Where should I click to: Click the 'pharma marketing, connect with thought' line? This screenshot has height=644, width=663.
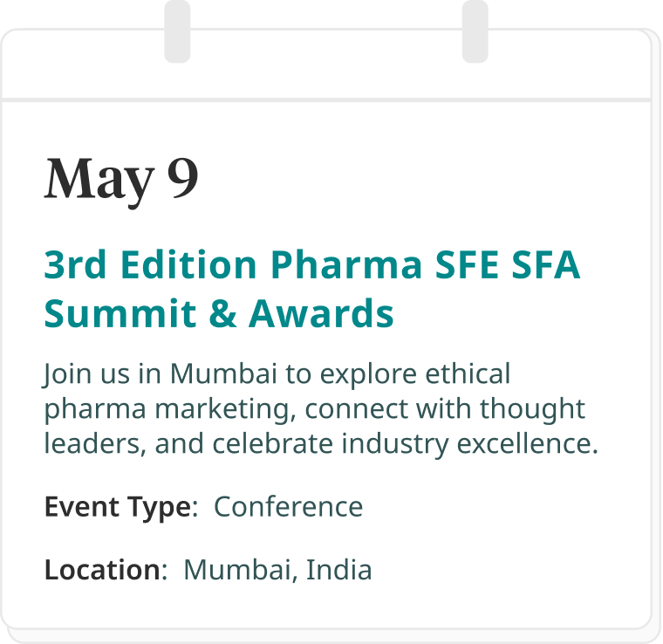pos(315,410)
